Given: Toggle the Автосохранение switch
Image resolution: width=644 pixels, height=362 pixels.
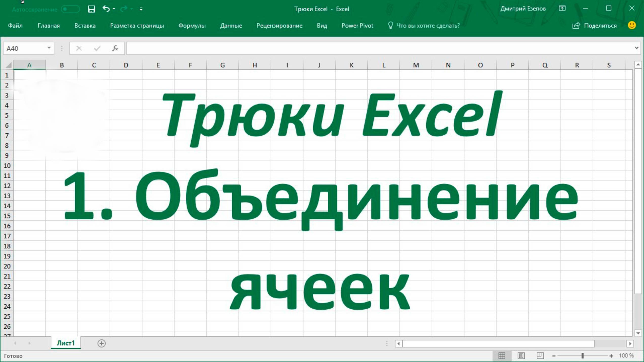Looking at the screenshot, I should pos(70,9).
